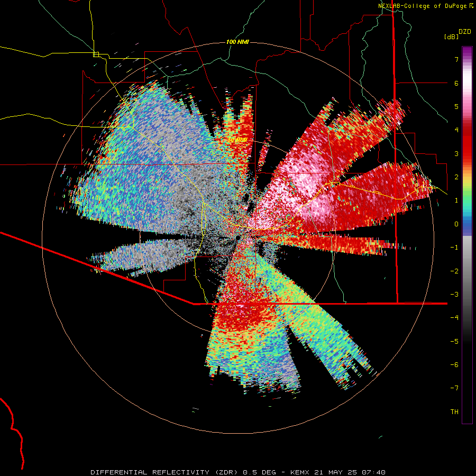Click the -4 value on color scale
Screen dimensions: 476x476
tap(454, 317)
